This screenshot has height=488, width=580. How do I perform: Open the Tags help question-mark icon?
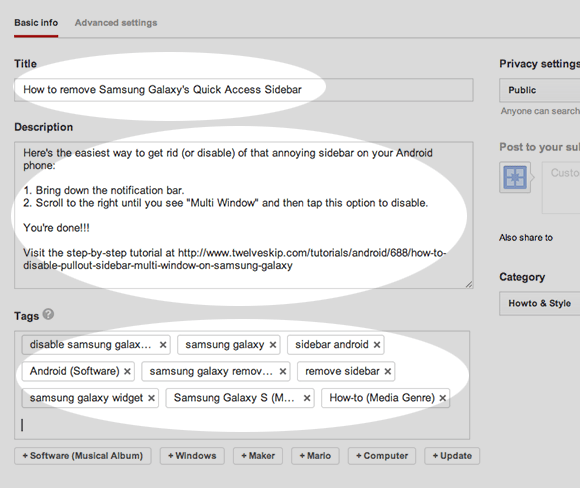48,314
